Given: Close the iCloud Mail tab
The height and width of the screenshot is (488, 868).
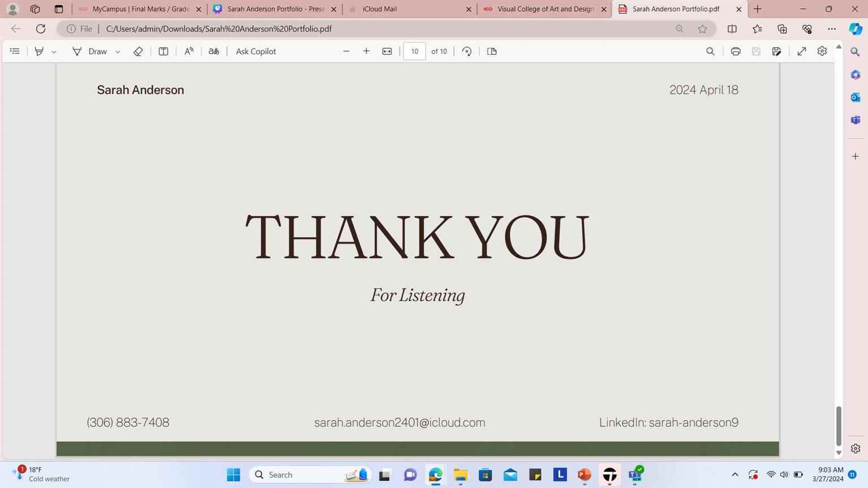Looking at the screenshot, I should (469, 9).
